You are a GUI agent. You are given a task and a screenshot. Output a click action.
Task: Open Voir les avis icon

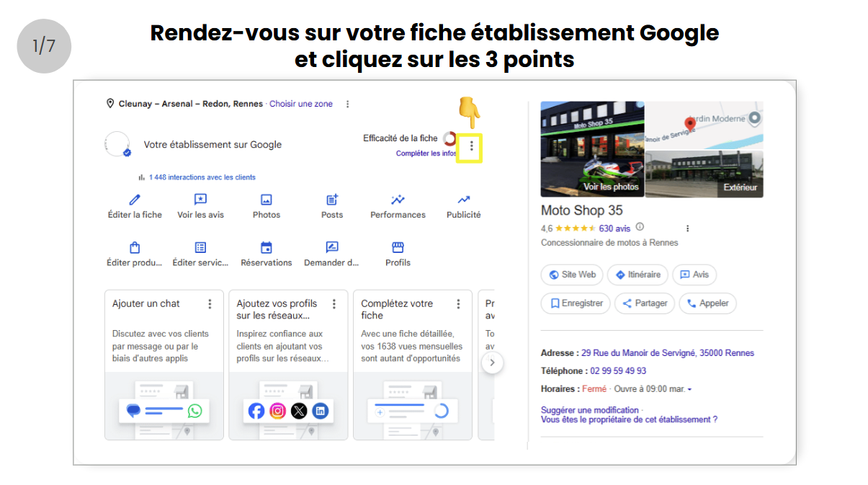click(200, 200)
